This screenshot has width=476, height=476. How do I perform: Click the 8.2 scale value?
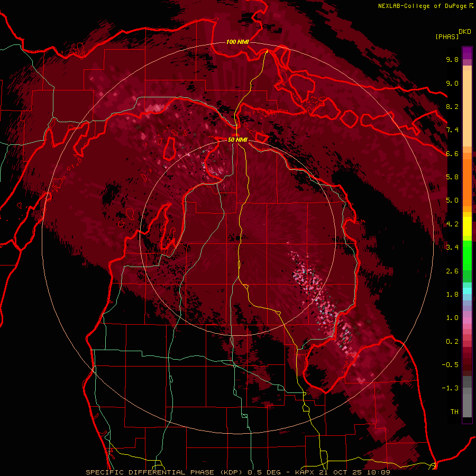(x=452, y=106)
